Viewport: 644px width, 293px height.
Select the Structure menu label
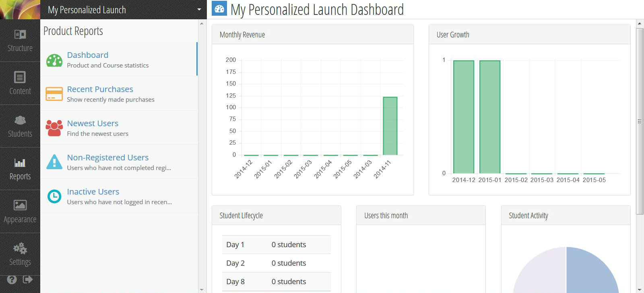[20, 48]
